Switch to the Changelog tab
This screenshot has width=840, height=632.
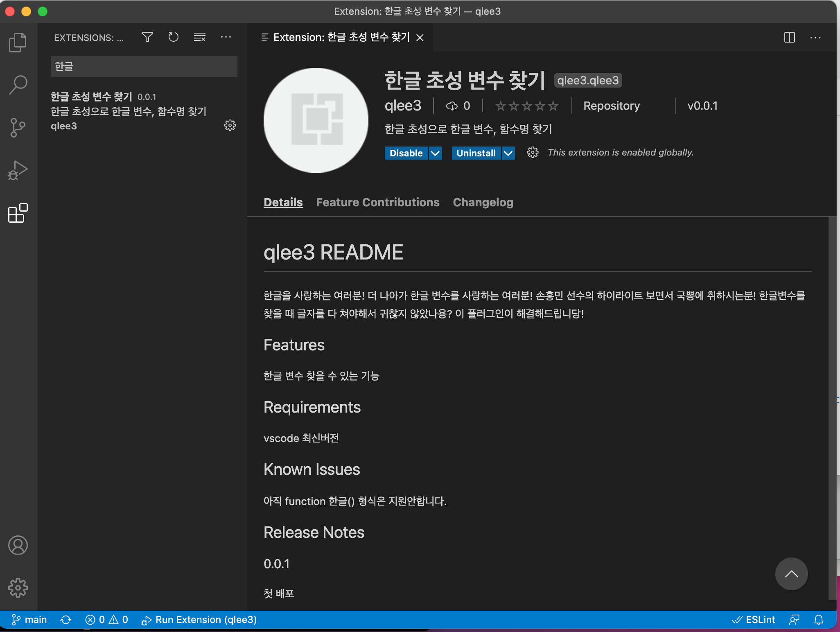(483, 202)
